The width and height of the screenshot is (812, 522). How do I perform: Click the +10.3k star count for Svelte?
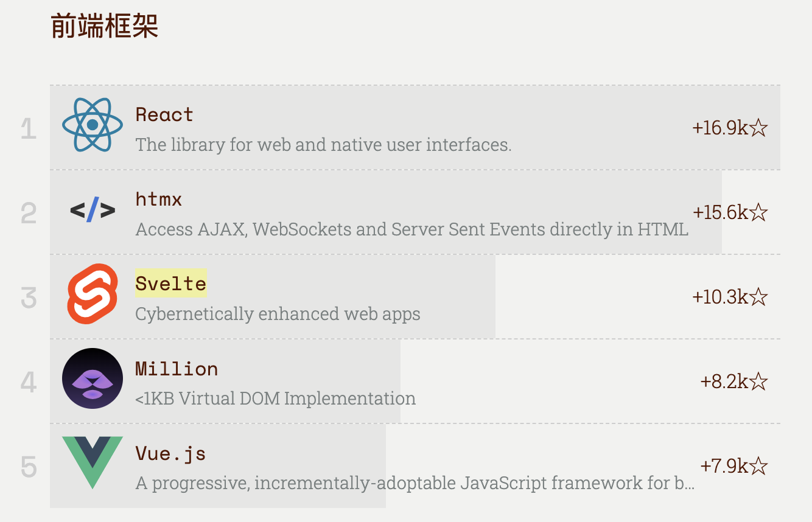729,297
